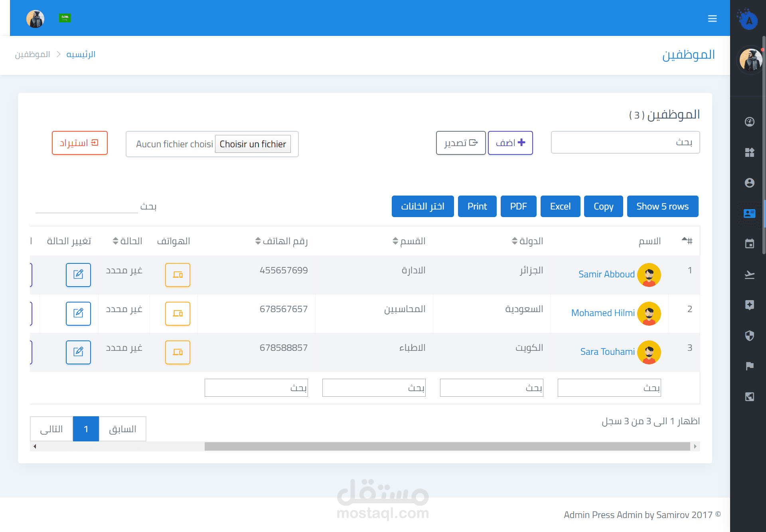Viewport: 766px width, 532px height.
Task: Click the shield icon in sidebar
Action: tap(749, 336)
